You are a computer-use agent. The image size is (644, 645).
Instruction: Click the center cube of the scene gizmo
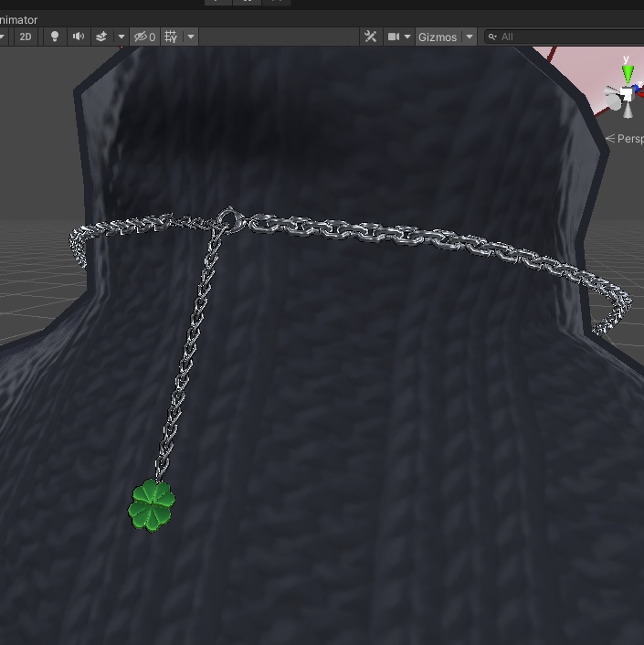pyautogui.click(x=627, y=94)
